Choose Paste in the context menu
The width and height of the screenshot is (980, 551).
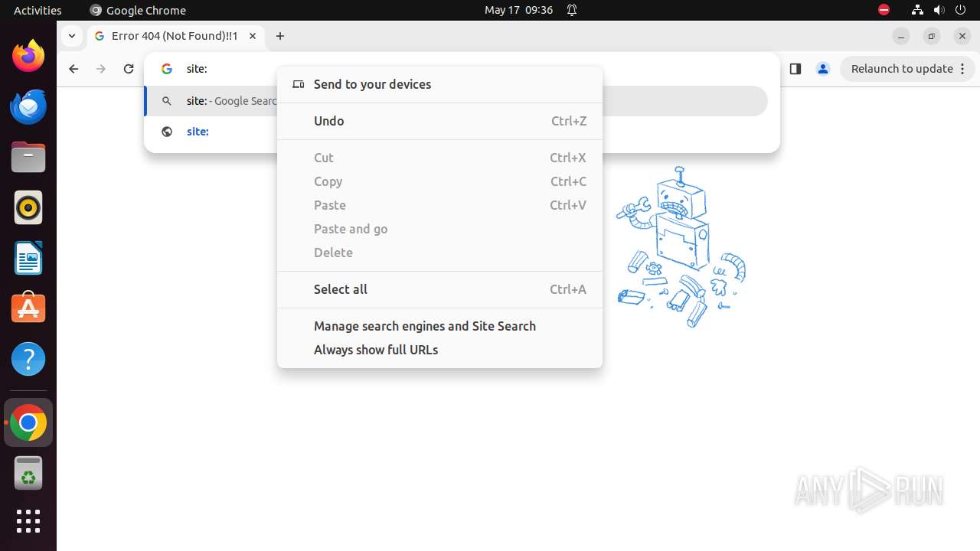[x=439, y=205]
